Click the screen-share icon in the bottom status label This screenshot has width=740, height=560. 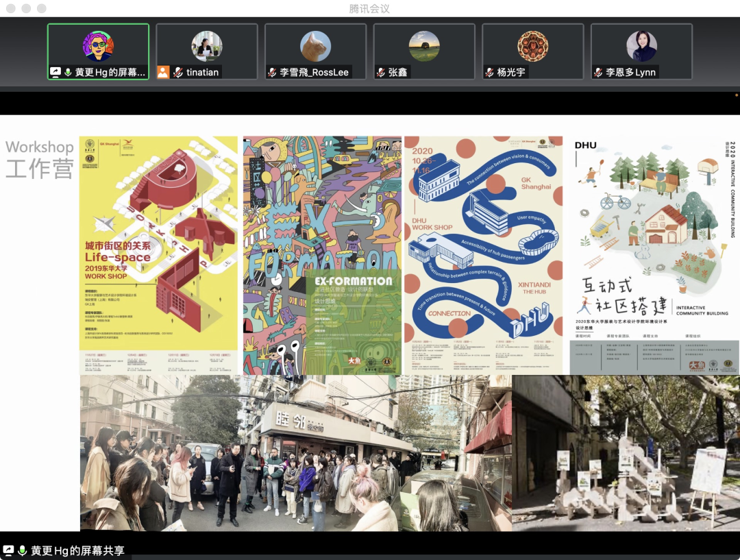[9, 550]
